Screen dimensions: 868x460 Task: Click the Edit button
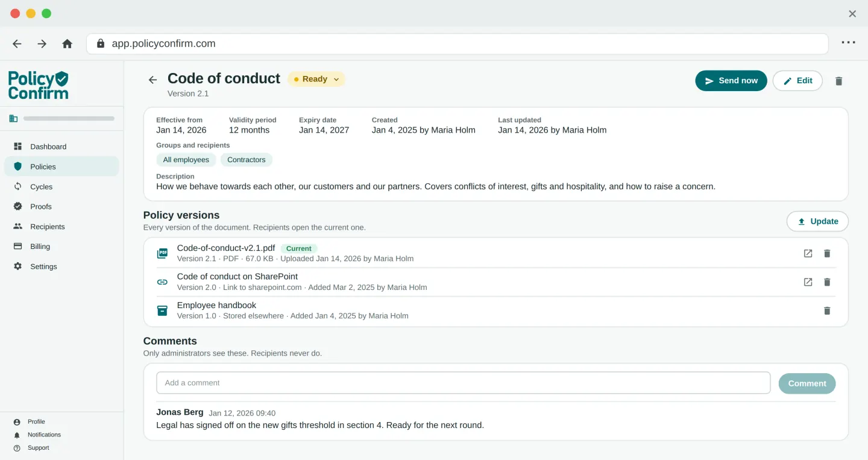pyautogui.click(x=797, y=81)
